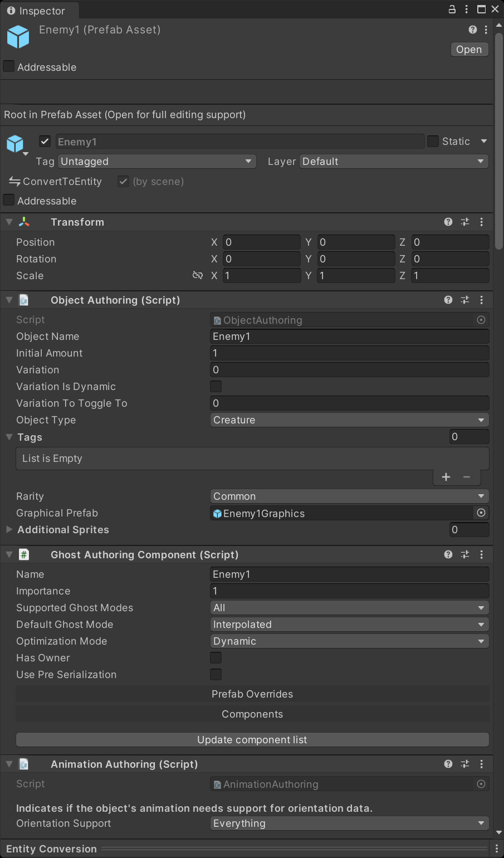The image size is (504, 858).
Task: Click the Initial Amount input field
Action: pyautogui.click(x=349, y=353)
